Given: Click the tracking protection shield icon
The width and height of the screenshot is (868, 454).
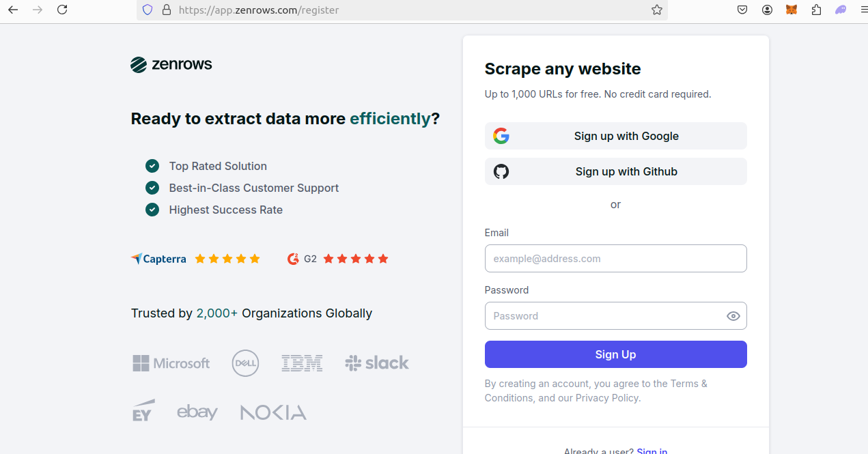Looking at the screenshot, I should coord(147,10).
